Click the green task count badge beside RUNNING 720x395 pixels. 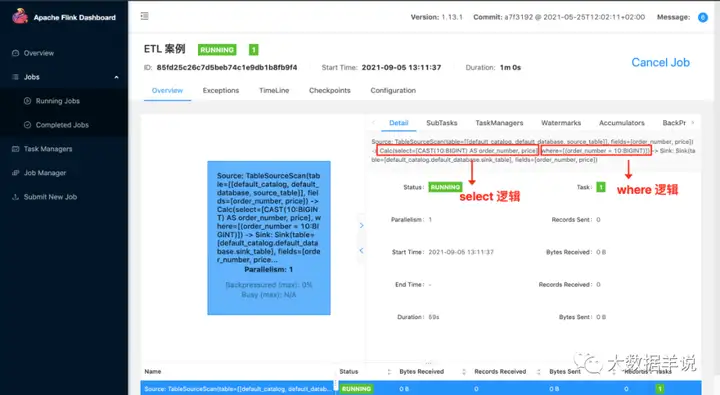coord(253,50)
